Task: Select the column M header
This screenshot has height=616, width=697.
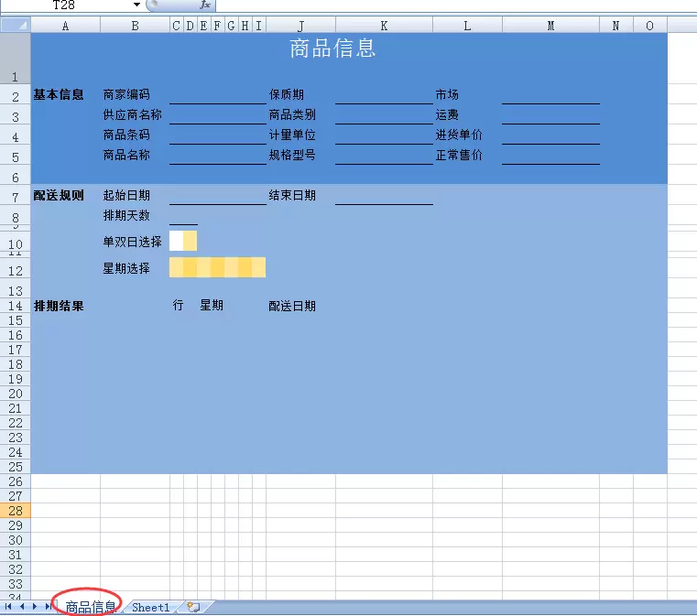Action: (550, 26)
